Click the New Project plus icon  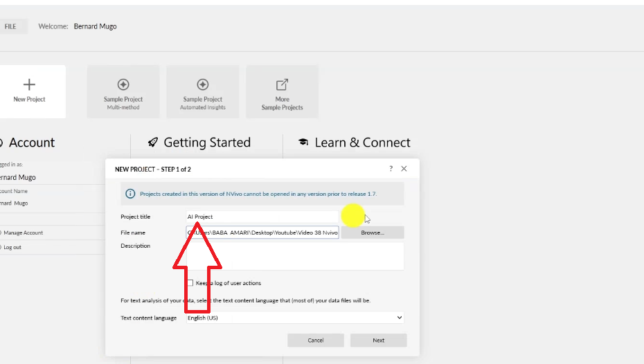point(29,84)
